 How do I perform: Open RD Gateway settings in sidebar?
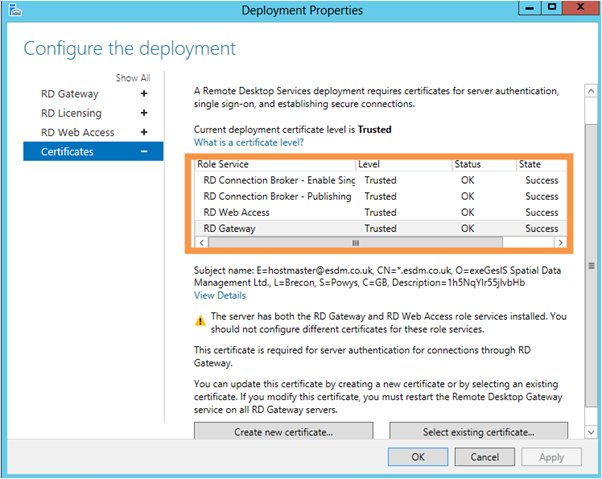click(x=70, y=94)
